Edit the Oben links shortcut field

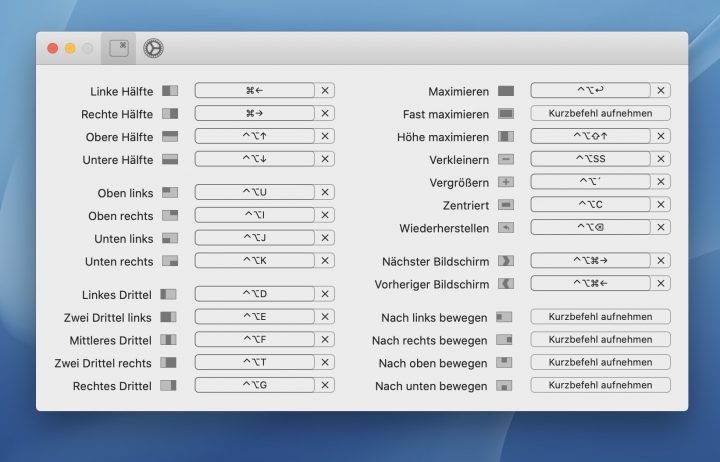pos(255,192)
